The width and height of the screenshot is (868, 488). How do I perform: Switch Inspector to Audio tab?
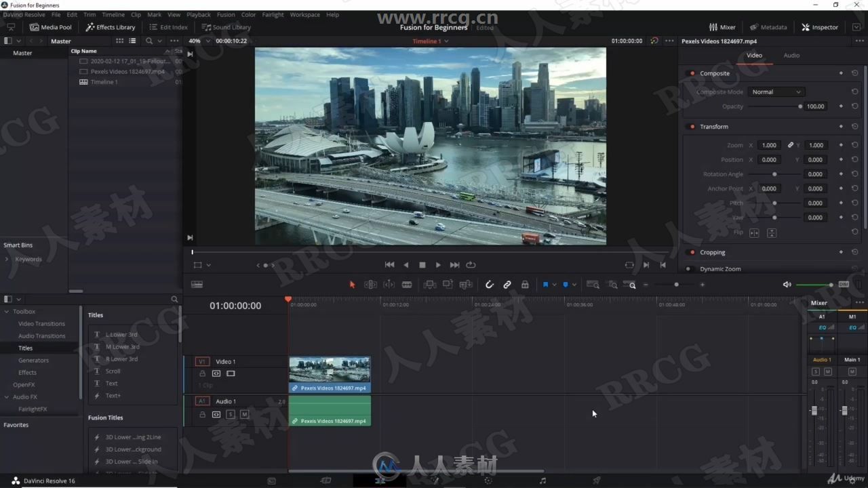click(791, 56)
